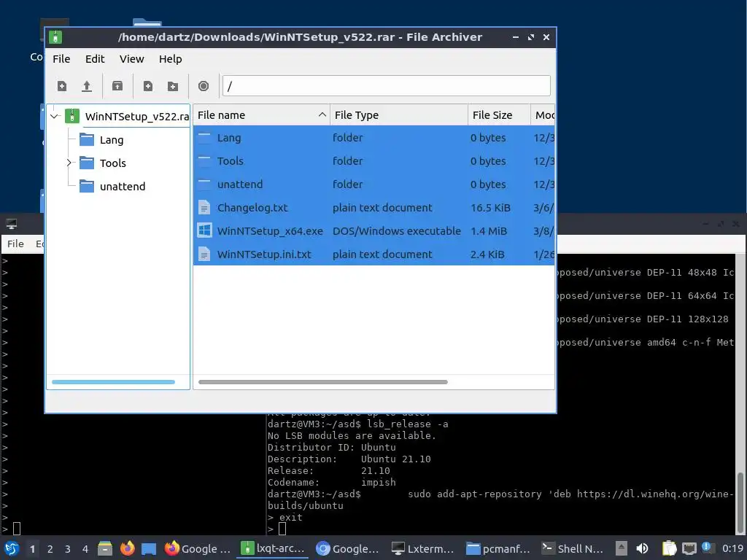The width and height of the screenshot is (747, 560).
Task: Sort by File Type column header
Action: pyautogui.click(x=399, y=115)
